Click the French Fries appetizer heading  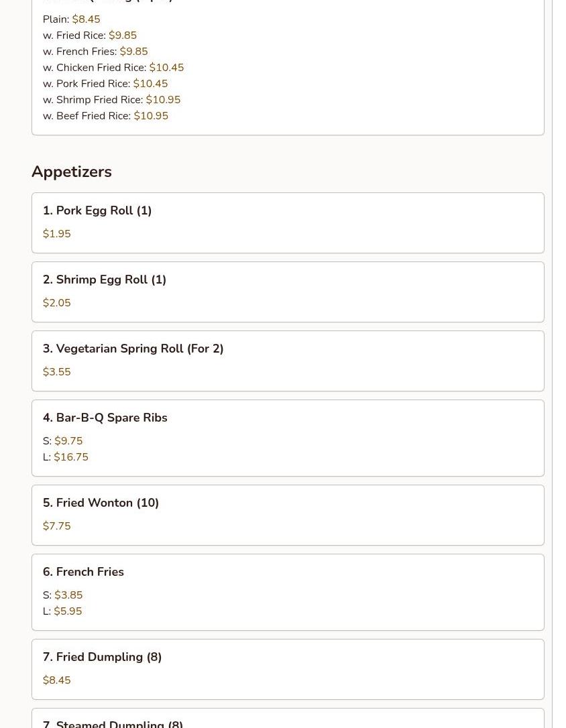point(83,572)
